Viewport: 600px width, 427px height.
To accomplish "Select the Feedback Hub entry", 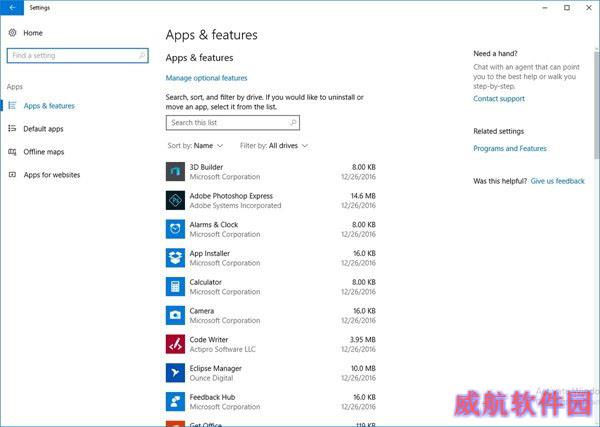I will pyautogui.click(x=271, y=401).
